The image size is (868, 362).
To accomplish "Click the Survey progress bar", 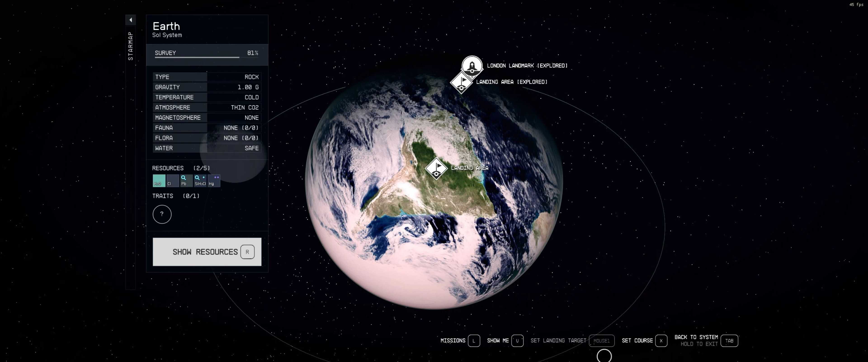I will pos(207,57).
